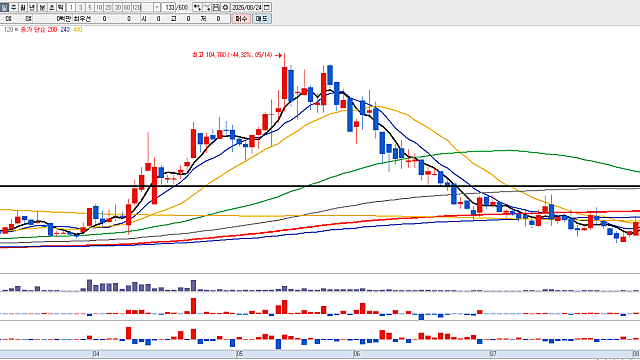640x360 pixels.
Task: Select the second (초) chart period
Action: 51,7
